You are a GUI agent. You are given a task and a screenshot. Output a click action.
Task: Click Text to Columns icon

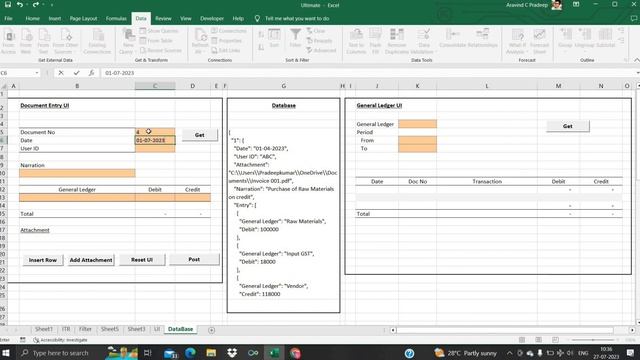coord(356,41)
